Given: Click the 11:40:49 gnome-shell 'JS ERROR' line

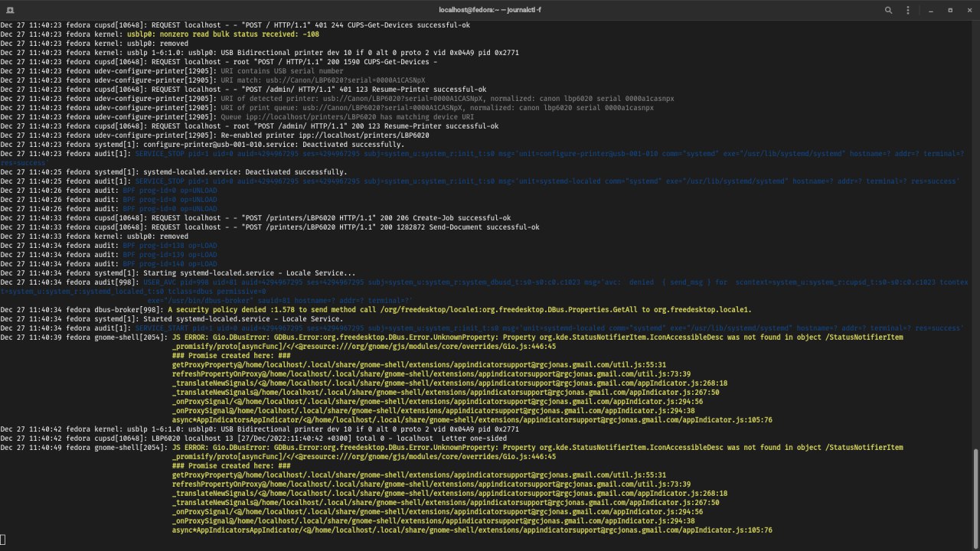Looking at the screenshot, I should point(452,448).
